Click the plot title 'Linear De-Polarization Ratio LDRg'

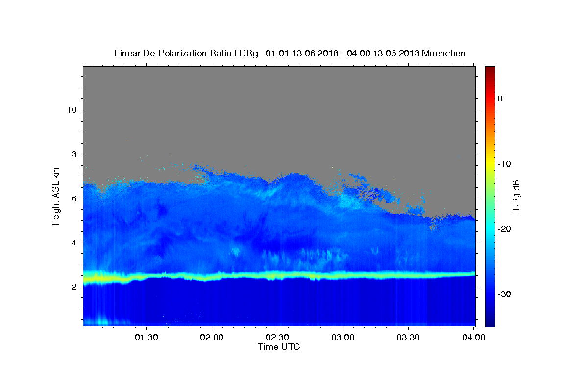pyautogui.click(x=186, y=53)
